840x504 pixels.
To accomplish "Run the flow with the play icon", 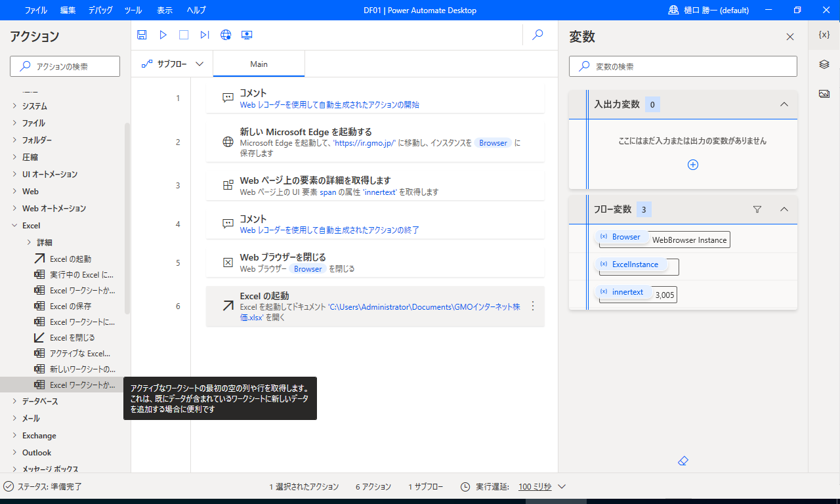I will [x=163, y=35].
